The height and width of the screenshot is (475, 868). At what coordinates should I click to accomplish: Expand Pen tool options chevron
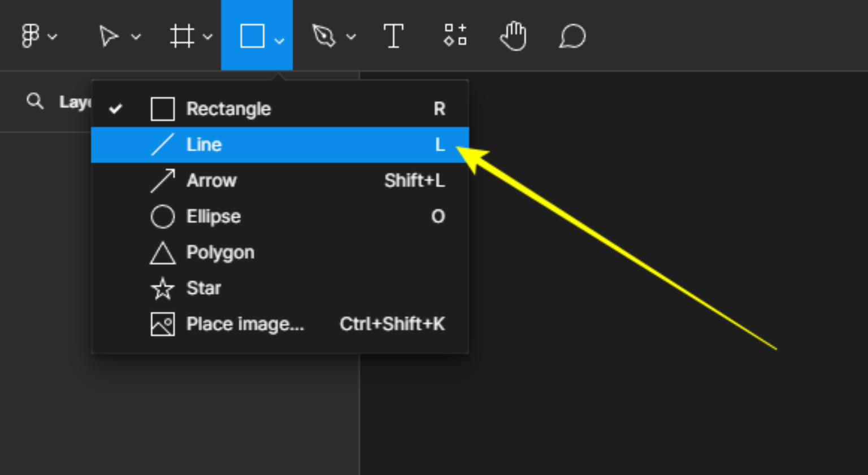[351, 37]
